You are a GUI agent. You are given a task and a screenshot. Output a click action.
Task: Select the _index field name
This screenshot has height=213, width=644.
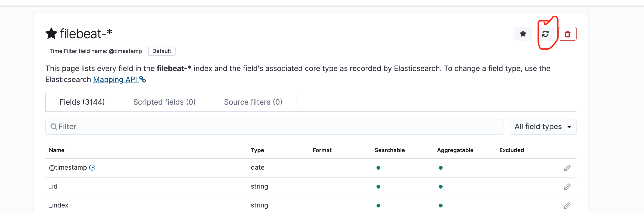59,205
